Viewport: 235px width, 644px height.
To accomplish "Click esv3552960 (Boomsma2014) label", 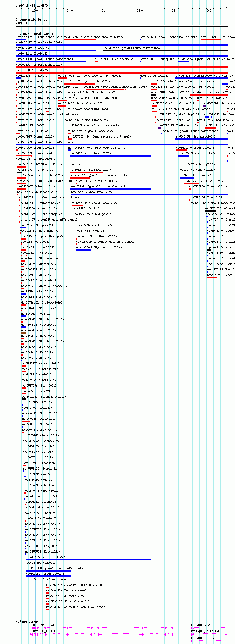I will click(208, 187).
